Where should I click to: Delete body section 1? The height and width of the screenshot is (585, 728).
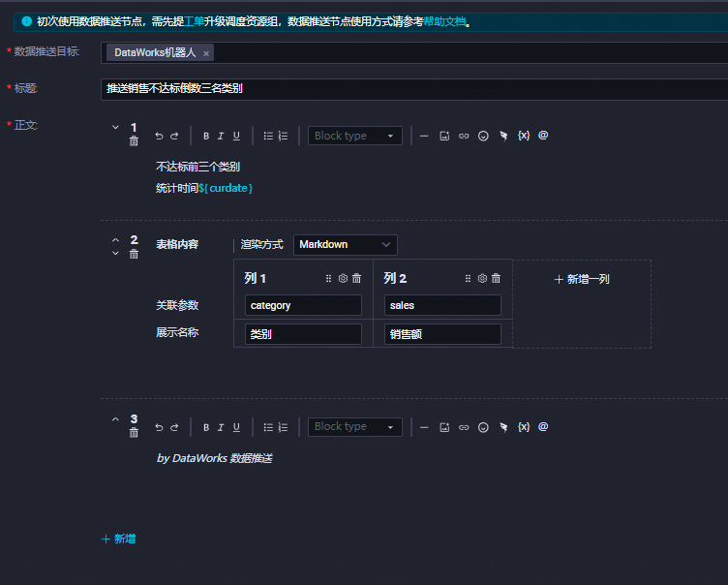(134, 141)
